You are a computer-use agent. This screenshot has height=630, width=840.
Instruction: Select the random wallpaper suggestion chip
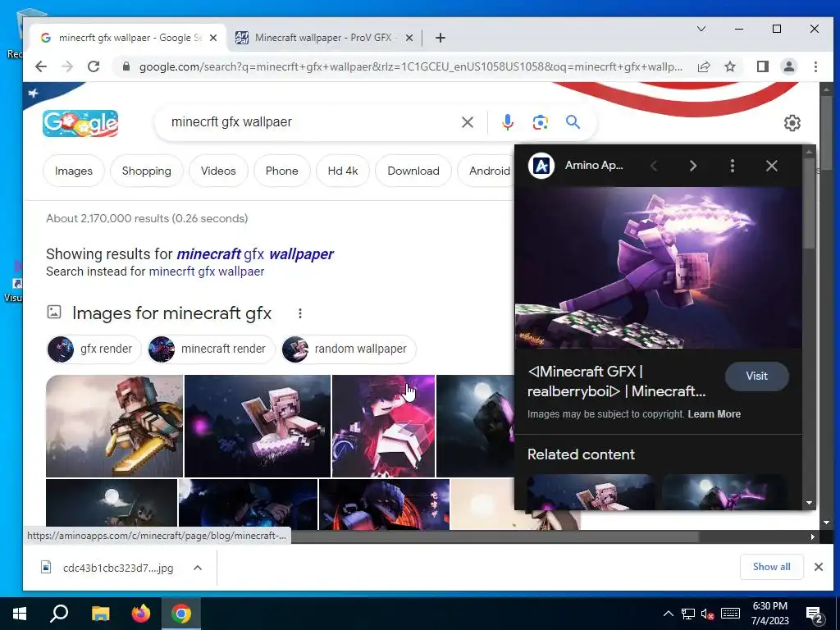tap(348, 349)
